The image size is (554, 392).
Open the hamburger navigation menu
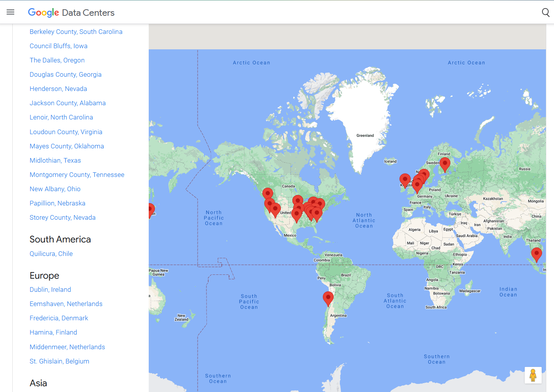point(10,12)
